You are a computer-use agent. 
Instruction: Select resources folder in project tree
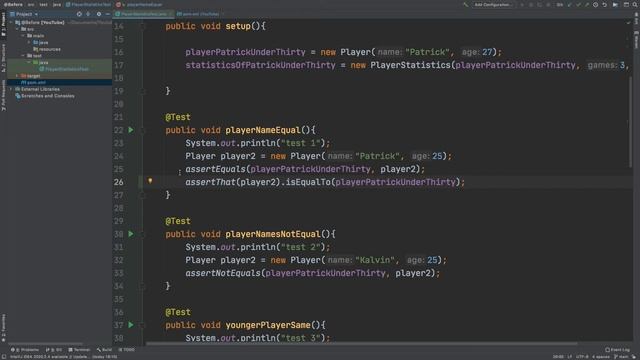[x=47, y=49]
